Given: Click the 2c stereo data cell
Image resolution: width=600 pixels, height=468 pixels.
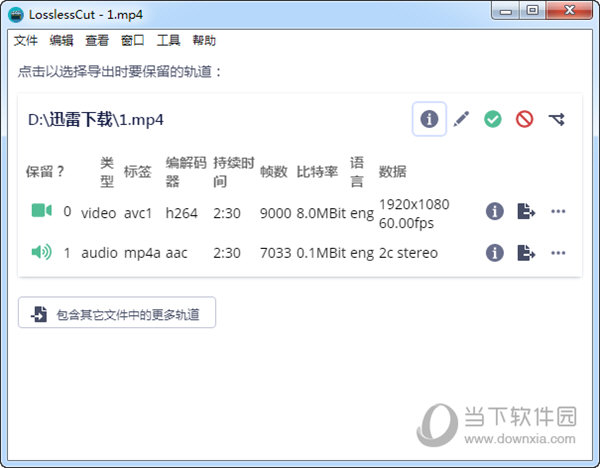Looking at the screenshot, I should click(408, 253).
